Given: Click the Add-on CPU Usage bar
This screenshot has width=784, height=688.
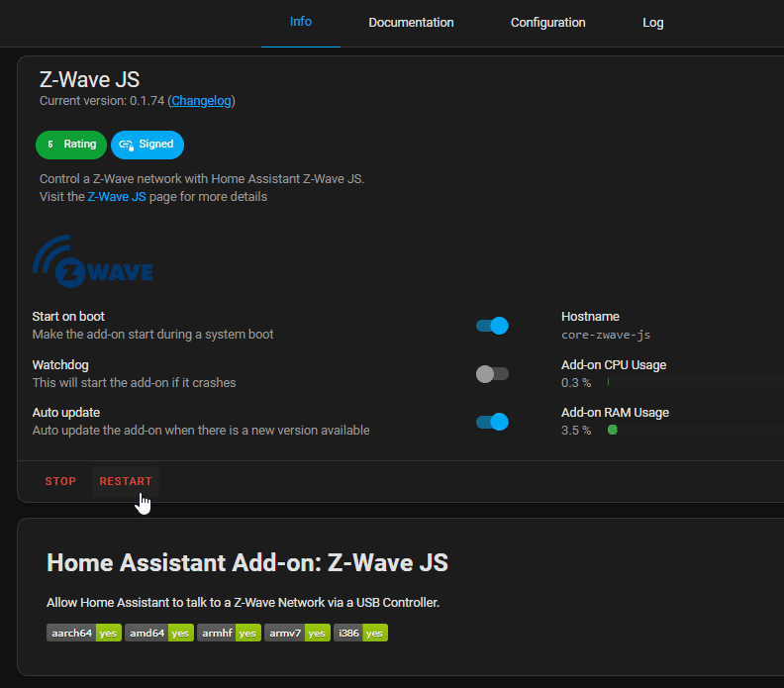Looking at the screenshot, I should click(x=695, y=382).
